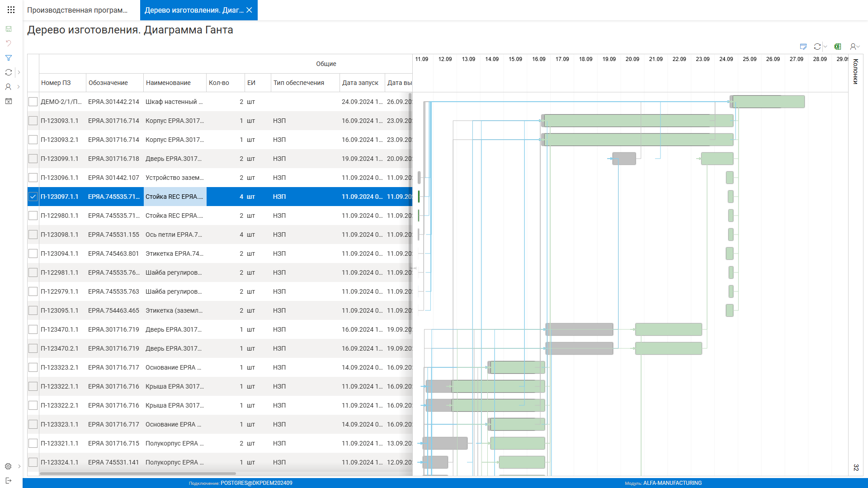
Task: Click the calendar-with-cross icon in the sidebar
Action: [x=8, y=101]
